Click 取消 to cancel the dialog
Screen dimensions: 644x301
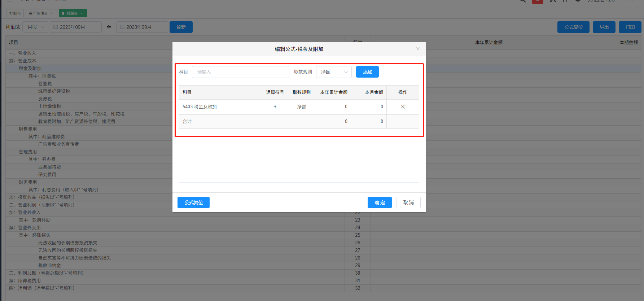408,202
